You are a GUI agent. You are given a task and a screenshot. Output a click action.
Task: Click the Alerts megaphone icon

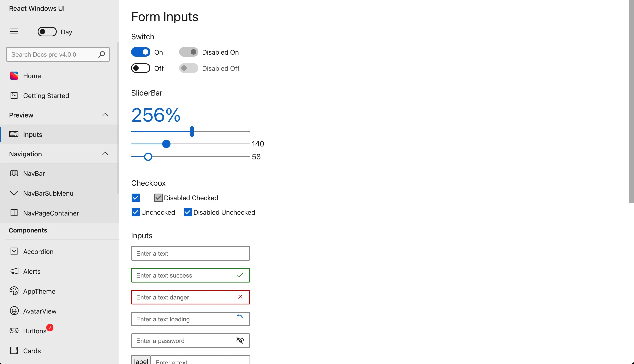coord(14,271)
